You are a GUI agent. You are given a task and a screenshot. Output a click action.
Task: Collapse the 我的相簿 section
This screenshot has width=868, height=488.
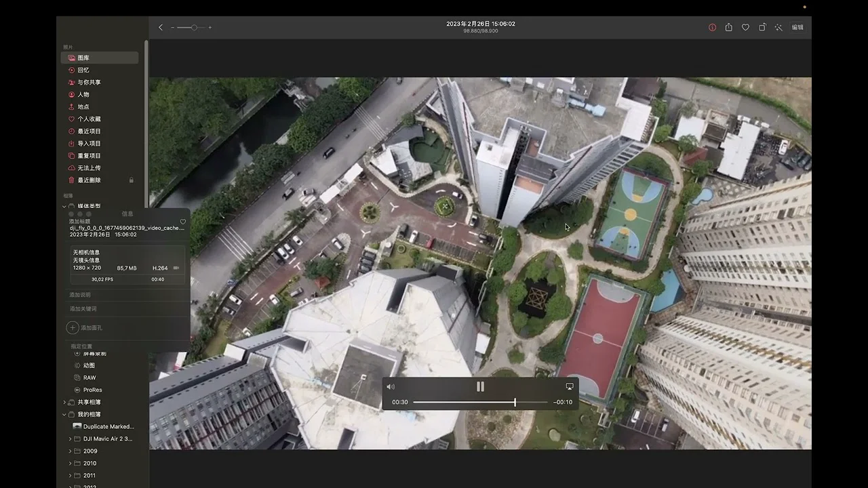64,415
